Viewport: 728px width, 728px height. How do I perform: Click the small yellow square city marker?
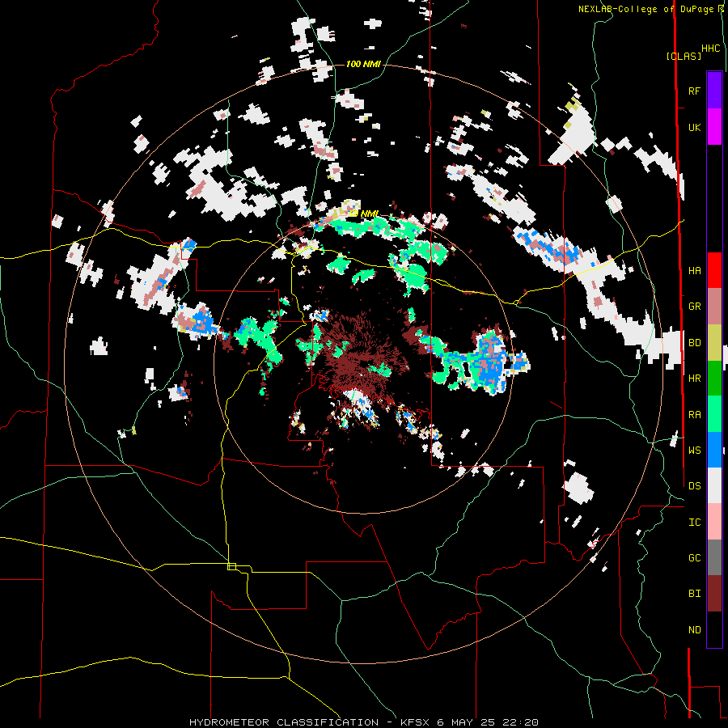[231, 566]
